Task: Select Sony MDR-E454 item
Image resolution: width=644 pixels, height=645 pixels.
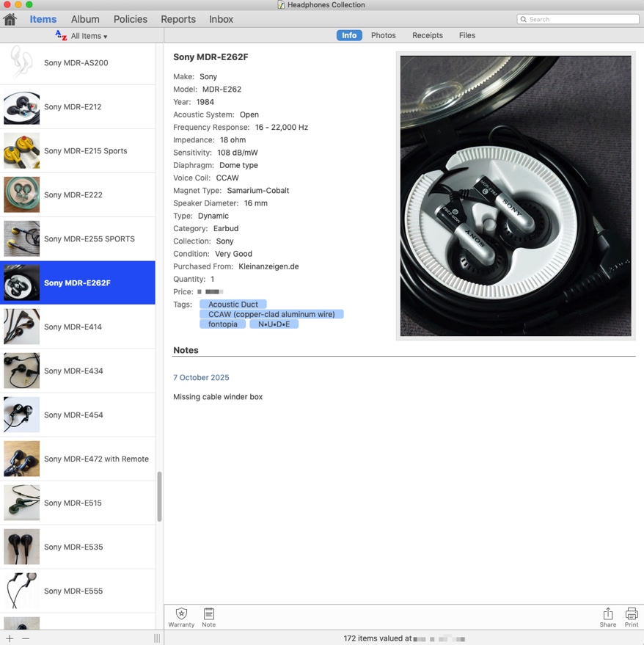Action: click(x=78, y=415)
